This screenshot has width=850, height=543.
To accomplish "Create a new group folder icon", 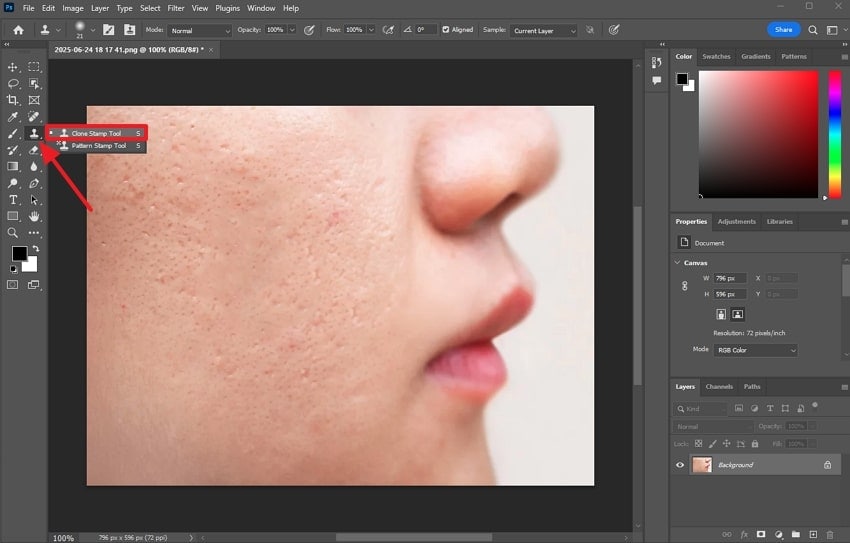I will [795, 534].
